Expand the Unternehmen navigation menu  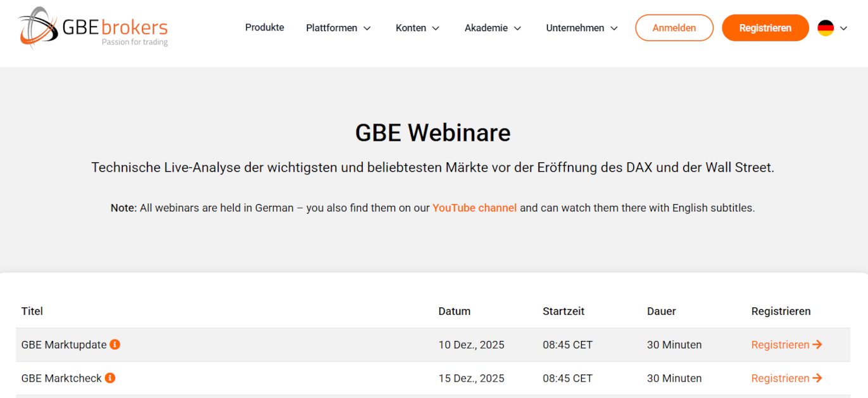point(582,28)
